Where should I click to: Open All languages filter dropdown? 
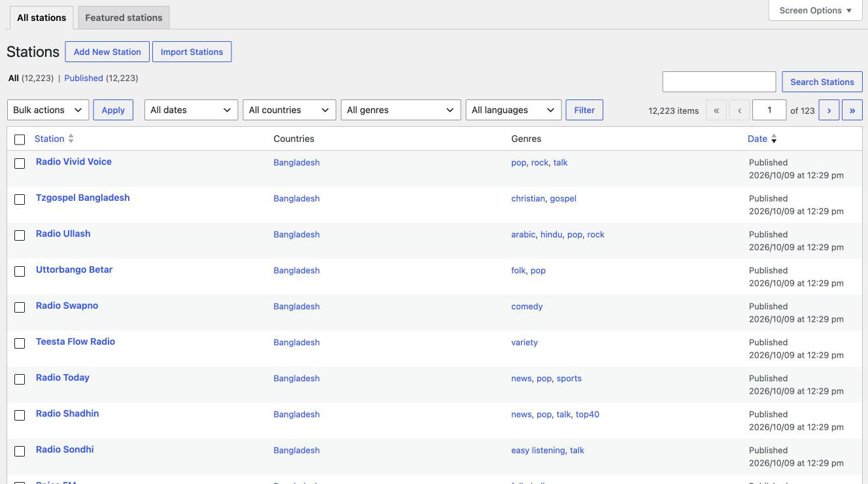coord(514,110)
